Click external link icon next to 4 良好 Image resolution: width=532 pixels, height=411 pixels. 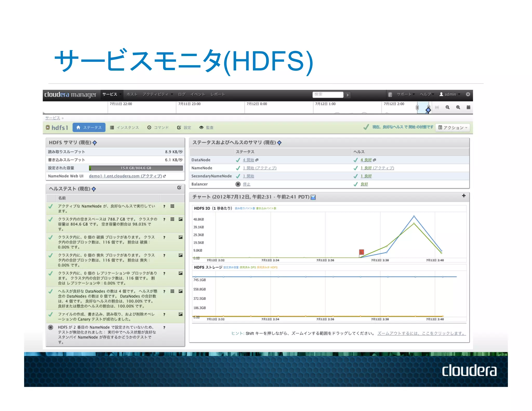(x=374, y=160)
